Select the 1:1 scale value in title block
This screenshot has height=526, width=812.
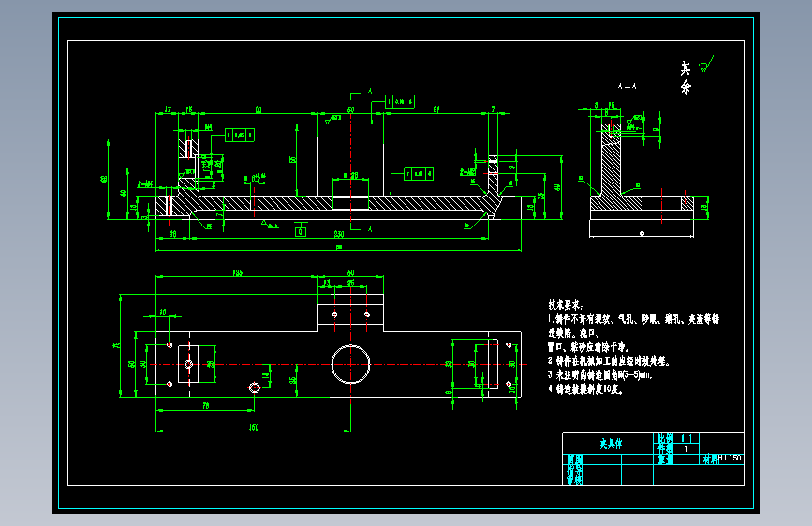click(x=687, y=439)
